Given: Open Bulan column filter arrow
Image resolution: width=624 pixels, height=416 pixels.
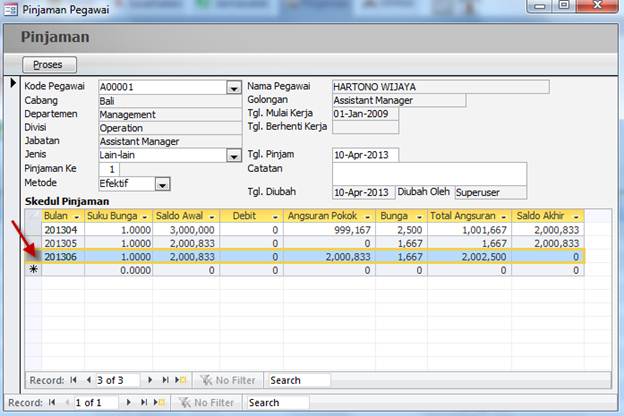Looking at the screenshot, I should tap(77, 217).
